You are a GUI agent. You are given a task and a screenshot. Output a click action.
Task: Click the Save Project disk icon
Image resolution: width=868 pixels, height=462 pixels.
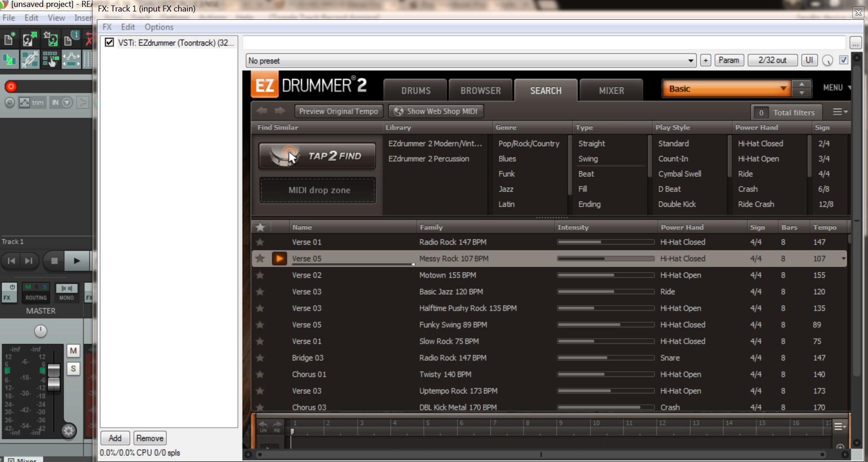(50, 39)
